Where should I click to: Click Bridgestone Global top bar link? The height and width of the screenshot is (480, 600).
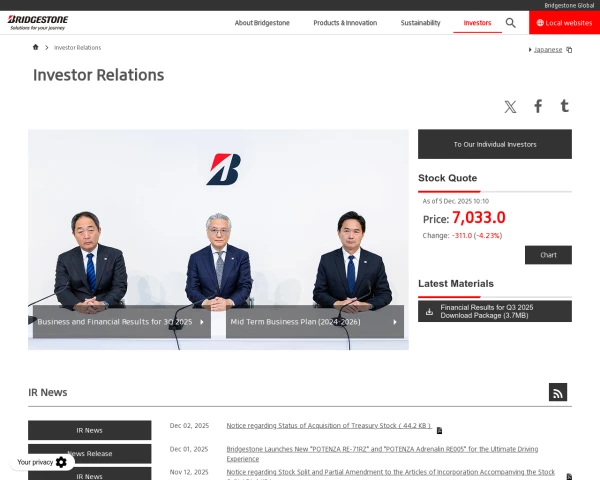[x=569, y=5]
